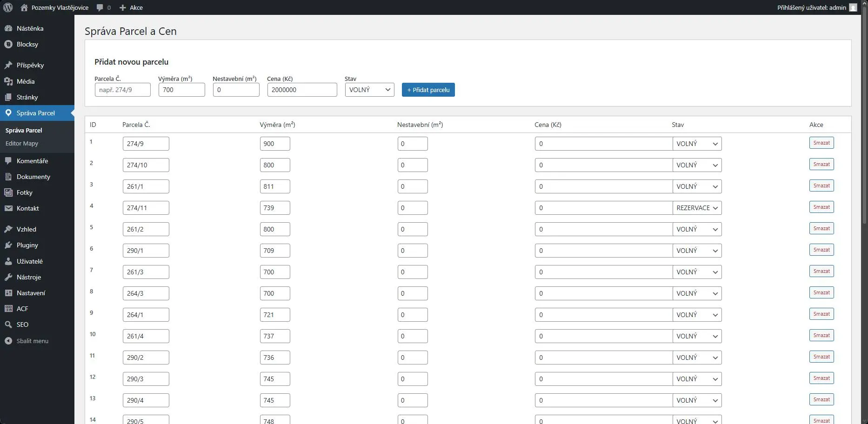Open Pluginy via its plug icon
The width and height of the screenshot is (868, 424).
8,245
